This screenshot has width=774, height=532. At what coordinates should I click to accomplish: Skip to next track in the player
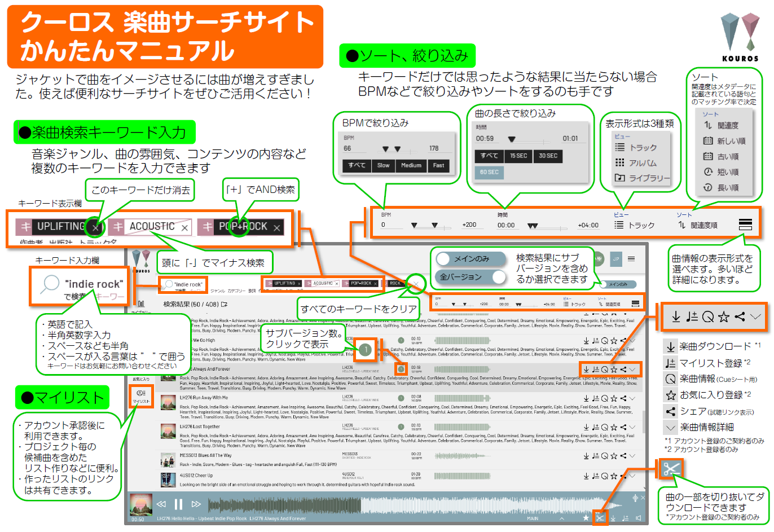click(196, 504)
